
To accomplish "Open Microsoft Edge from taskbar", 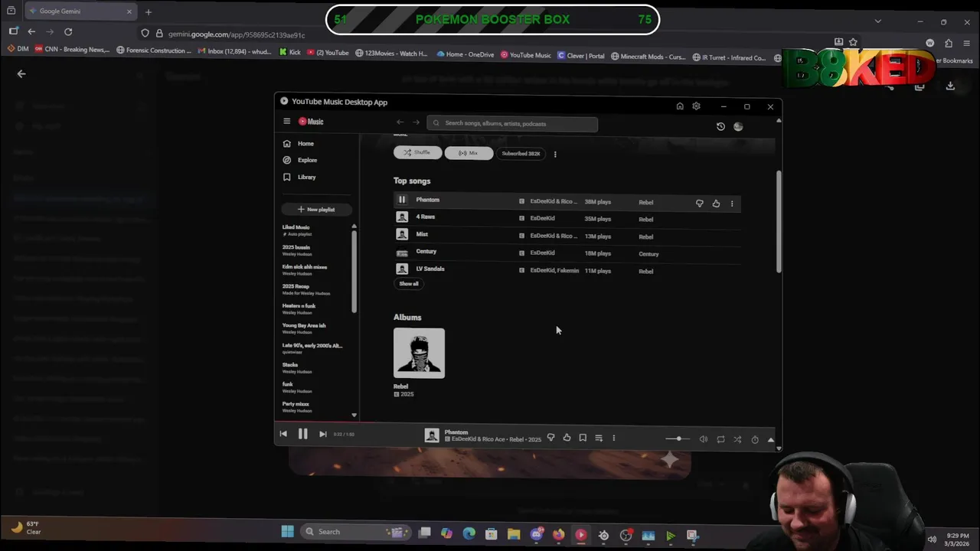I will [x=469, y=533].
